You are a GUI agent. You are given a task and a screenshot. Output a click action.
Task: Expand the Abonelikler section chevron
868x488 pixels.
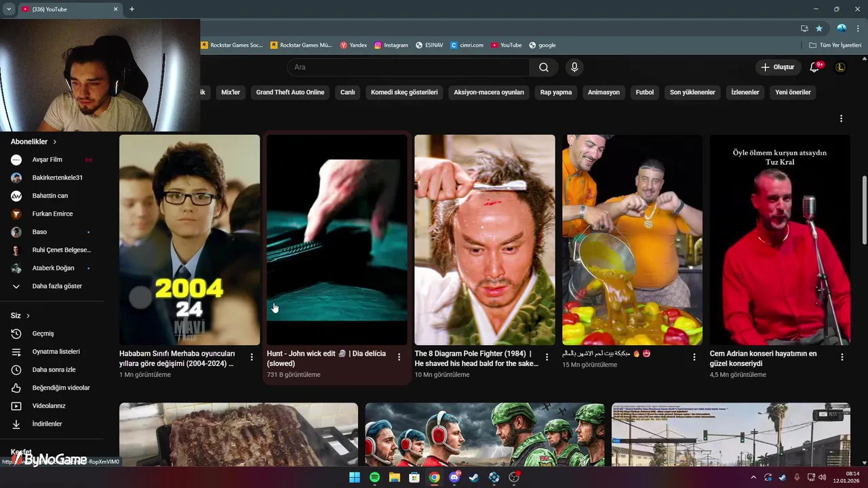(x=55, y=142)
